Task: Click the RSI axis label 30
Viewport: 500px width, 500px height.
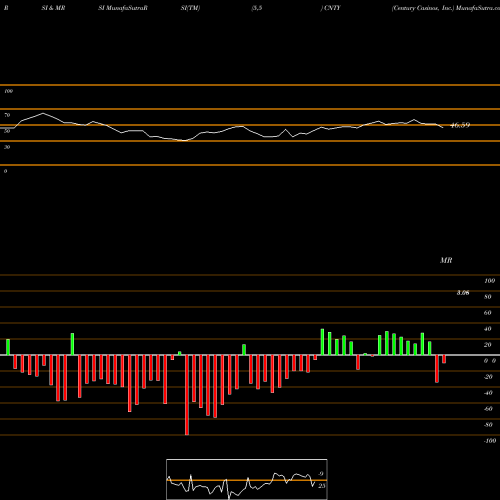Action: [x=7, y=147]
